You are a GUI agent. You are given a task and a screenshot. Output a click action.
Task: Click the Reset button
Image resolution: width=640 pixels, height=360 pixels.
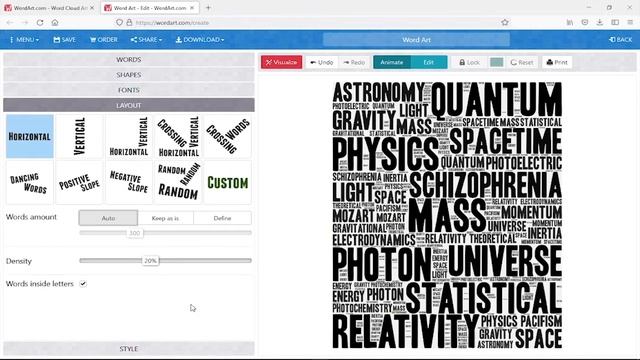[x=522, y=62]
